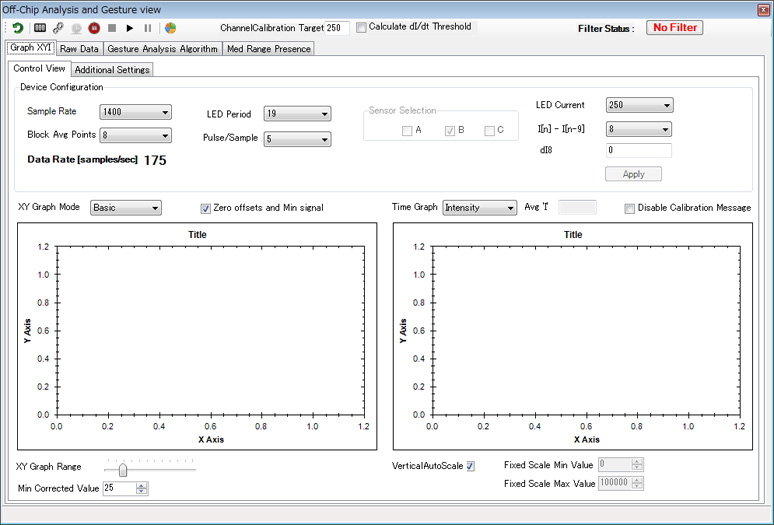Viewport: 774px width, 525px height.
Task: Click the Apply button
Action: [633, 174]
